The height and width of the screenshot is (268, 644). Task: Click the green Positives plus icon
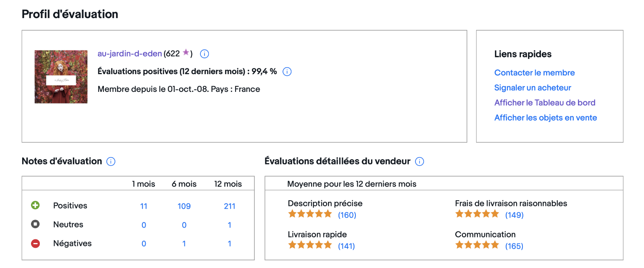(x=35, y=205)
